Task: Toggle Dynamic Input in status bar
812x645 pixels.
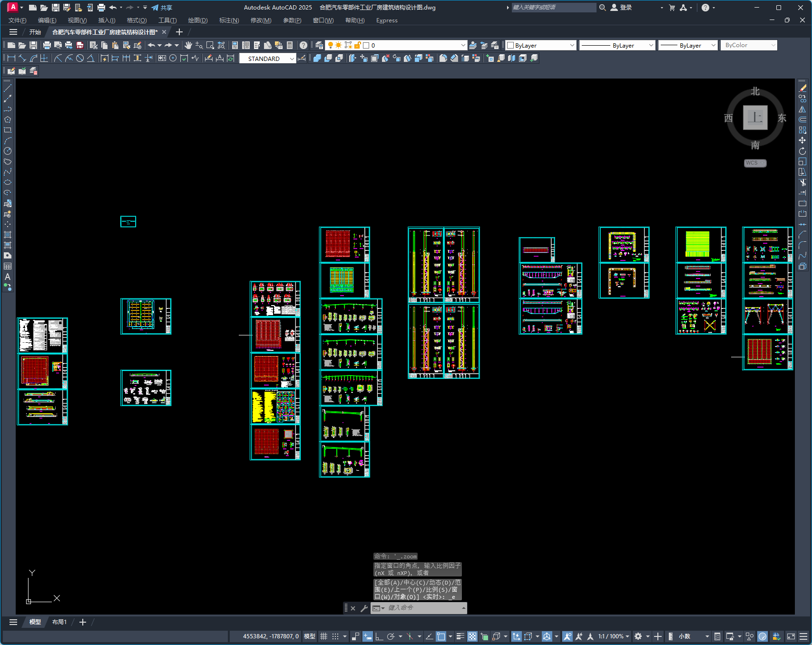Action: (x=368, y=636)
